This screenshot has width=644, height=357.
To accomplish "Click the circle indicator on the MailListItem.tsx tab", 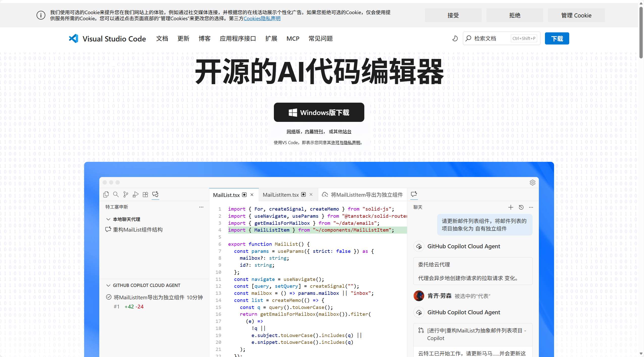I will point(304,194).
